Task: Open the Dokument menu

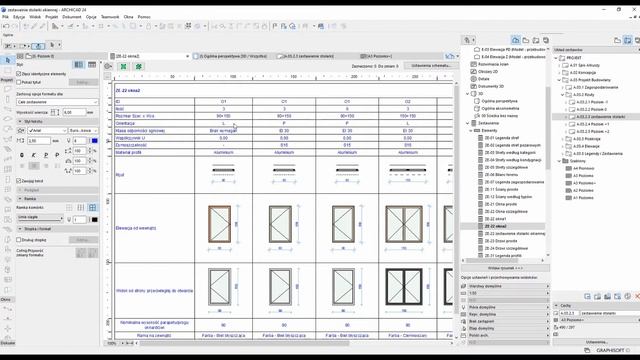Action: [x=72, y=17]
